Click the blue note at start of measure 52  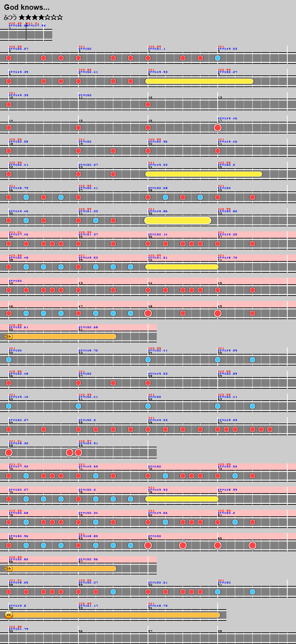tap(9, 360)
